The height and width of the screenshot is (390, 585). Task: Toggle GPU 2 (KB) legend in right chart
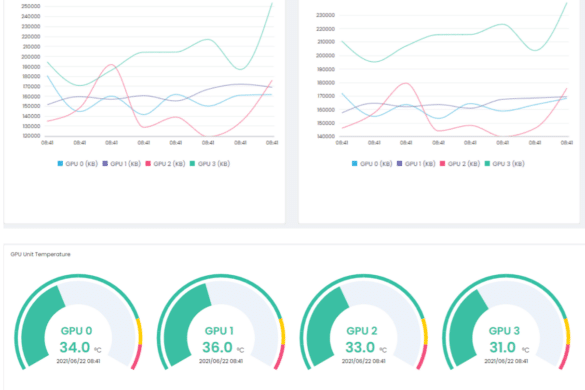pyautogui.click(x=460, y=163)
